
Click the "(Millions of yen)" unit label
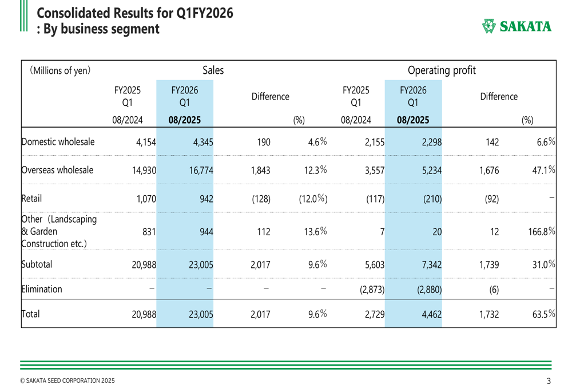[60, 71]
